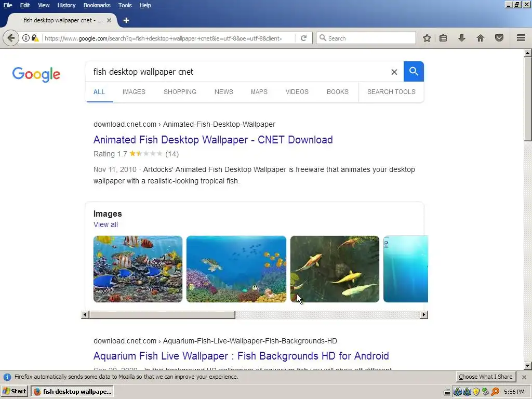532x399 pixels.
Task: Switch to the MAPS search tab
Action: click(259, 92)
